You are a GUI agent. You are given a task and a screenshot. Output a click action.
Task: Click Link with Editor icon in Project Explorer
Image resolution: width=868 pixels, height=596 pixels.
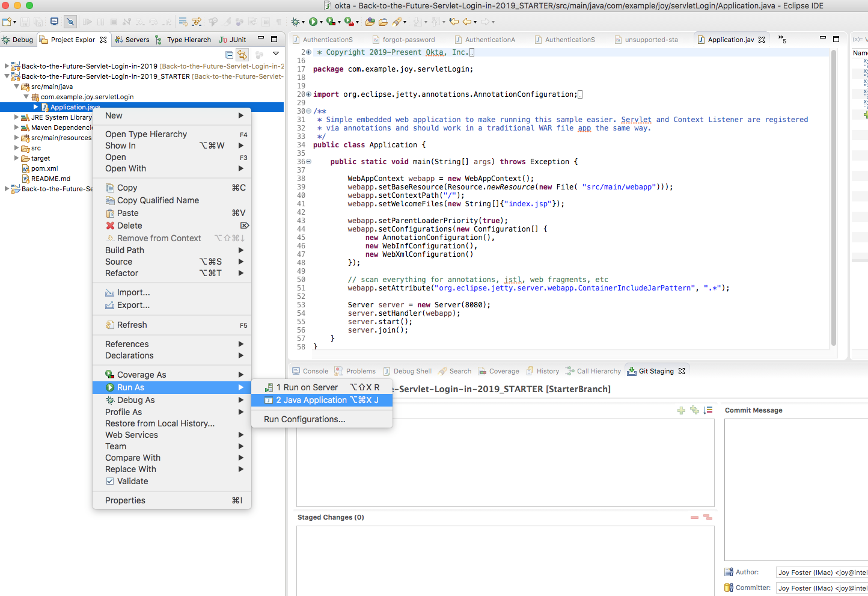click(242, 55)
